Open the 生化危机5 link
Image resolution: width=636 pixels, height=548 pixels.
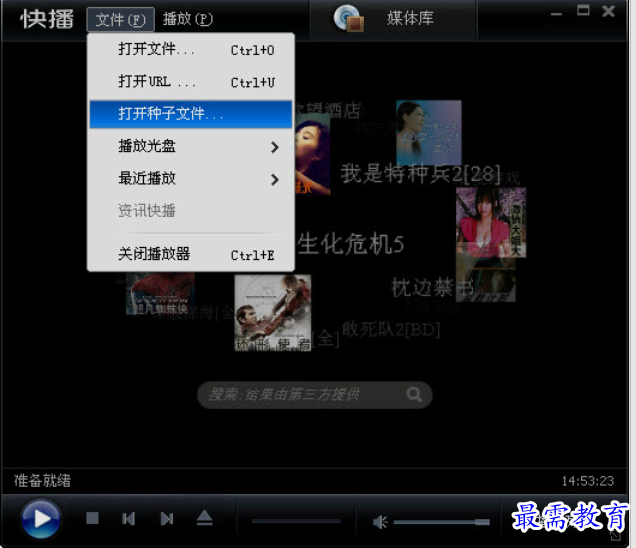point(350,244)
